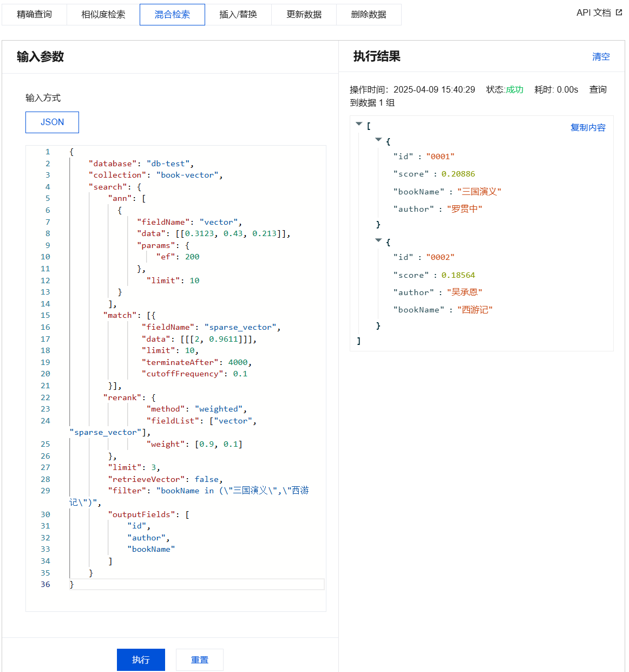This screenshot has width=629, height=672.
Task: Click the bookName value "西游记" in results
Action: click(x=475, y=310)
